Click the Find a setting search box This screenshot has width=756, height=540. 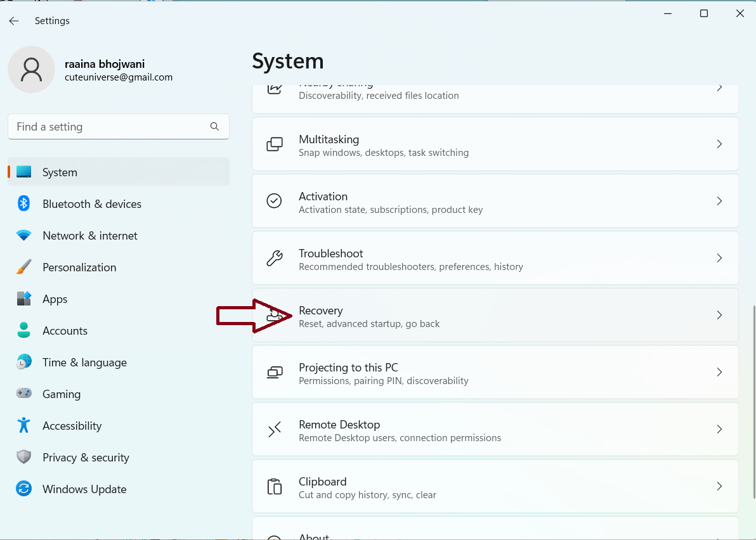coord(111,127)
